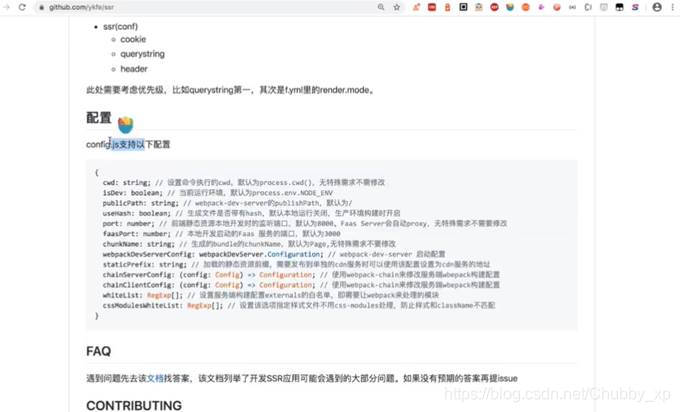Open the red square extension icon
The image size is (680, 412).
click(x=432, y=7)
